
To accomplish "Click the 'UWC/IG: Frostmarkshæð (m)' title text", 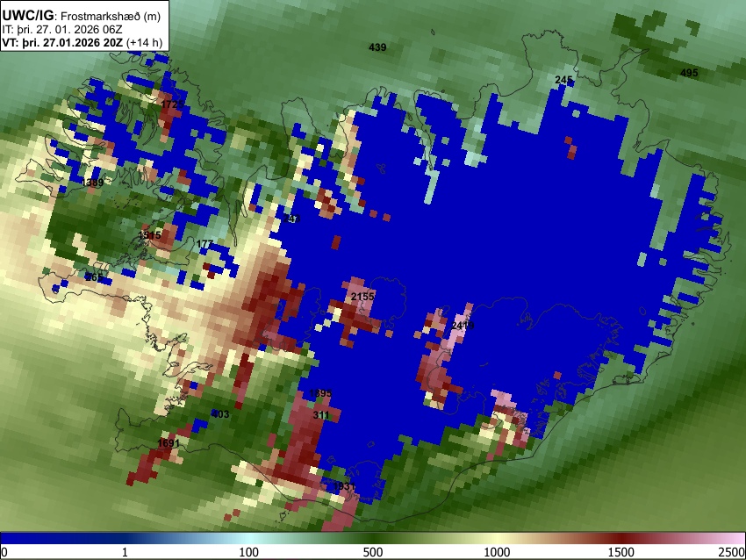I will [x=82, y=16].
